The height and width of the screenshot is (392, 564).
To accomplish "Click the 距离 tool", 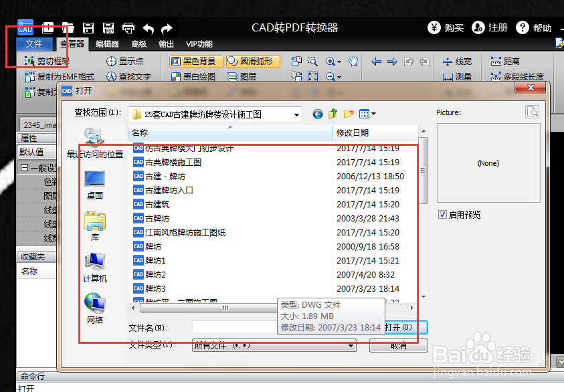I will tap(505, 62).
